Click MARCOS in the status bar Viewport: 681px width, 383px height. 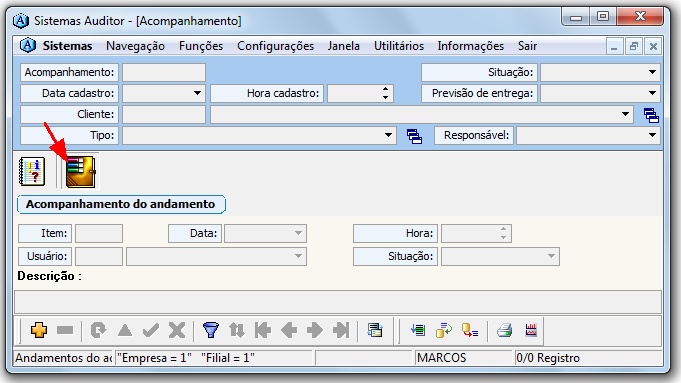(x=441, y=358)
